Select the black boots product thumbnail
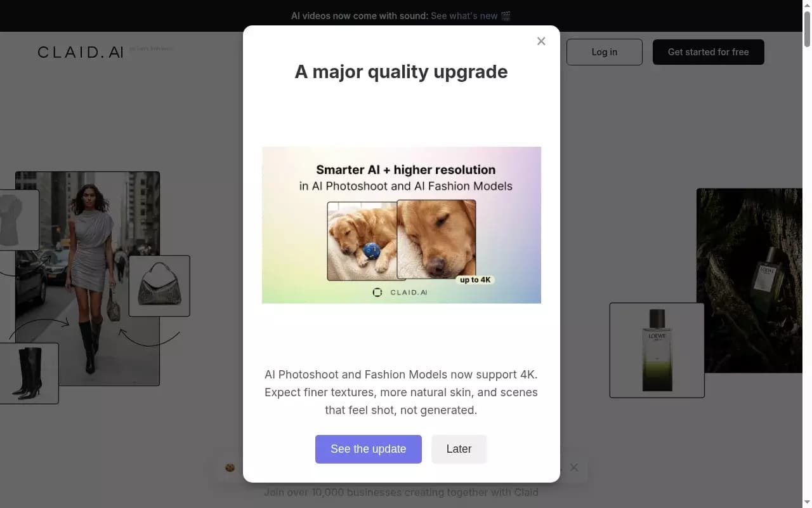Viewport: 812px width, 508px height. coord(29,373)
